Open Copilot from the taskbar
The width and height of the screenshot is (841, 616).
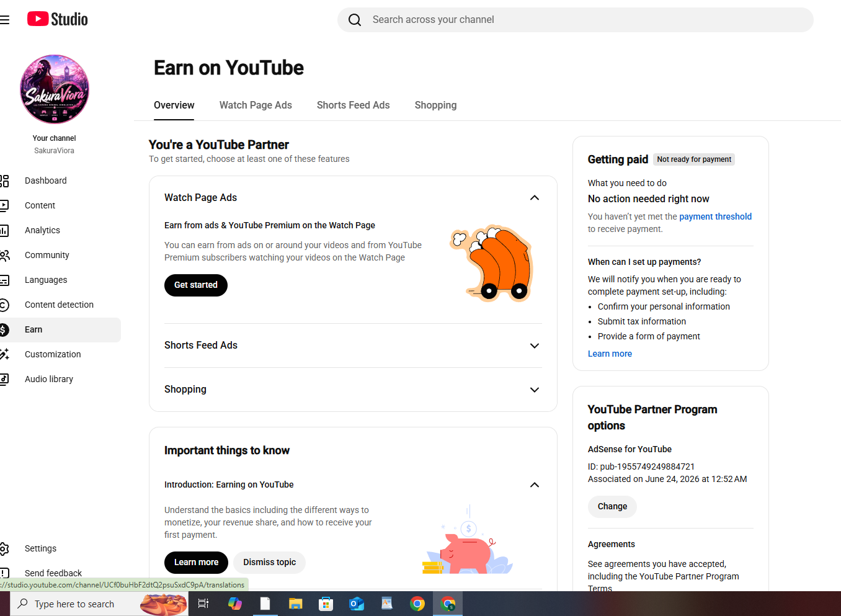click(235, 604)
